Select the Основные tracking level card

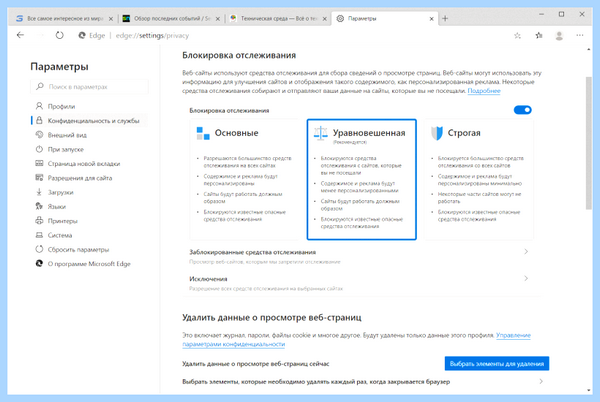click(245, 179)
